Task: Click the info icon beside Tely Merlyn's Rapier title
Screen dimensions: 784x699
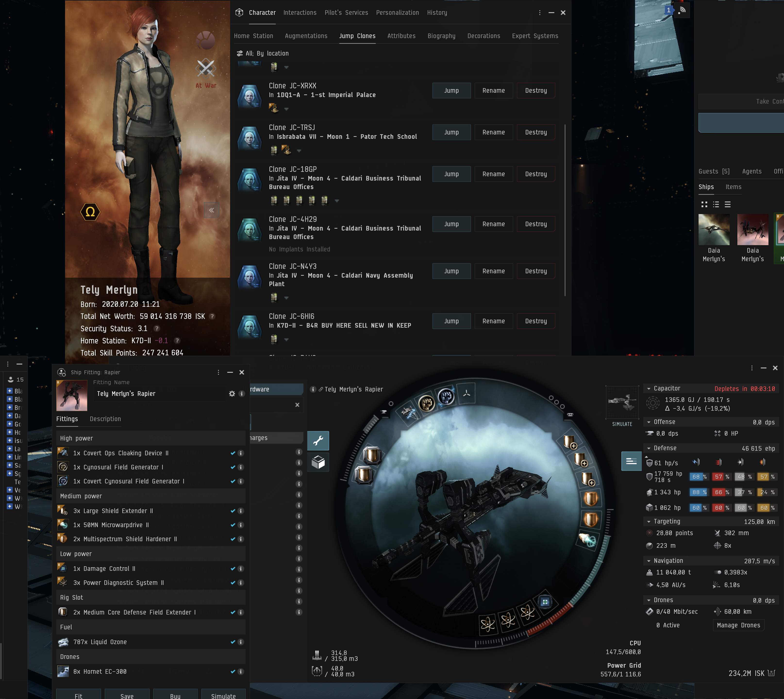Action: click(x=313, y=389)
